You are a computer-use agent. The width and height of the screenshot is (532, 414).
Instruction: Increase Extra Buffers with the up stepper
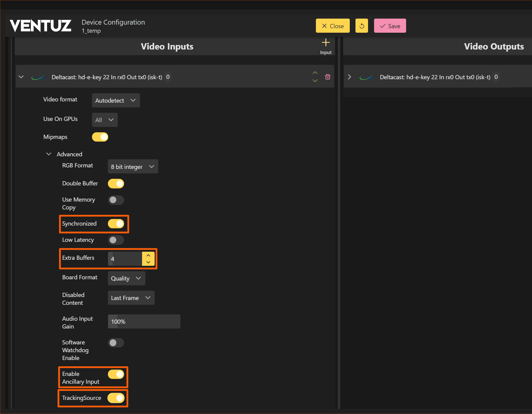148,255
